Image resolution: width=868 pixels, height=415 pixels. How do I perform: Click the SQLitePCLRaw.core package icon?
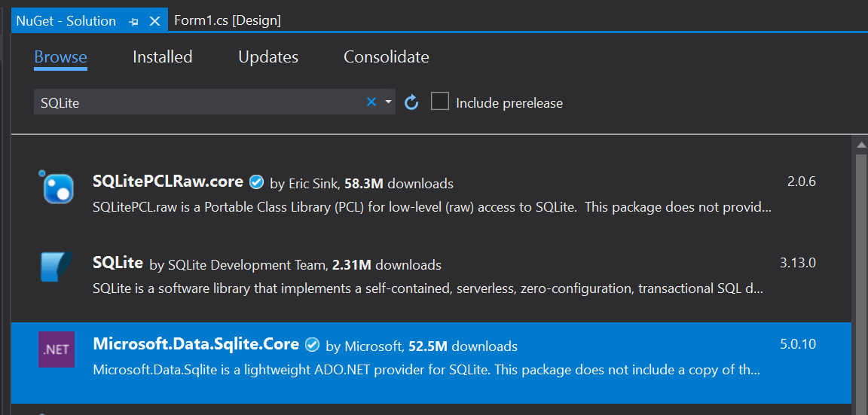[57, 187]
